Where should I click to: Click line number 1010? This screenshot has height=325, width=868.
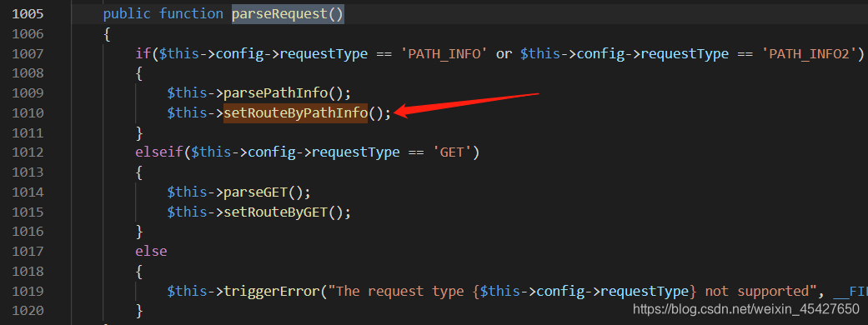tap(28, 113)
